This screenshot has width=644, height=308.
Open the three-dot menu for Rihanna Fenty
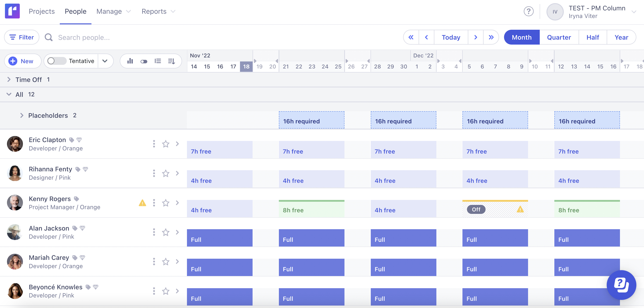coord(154,173)
